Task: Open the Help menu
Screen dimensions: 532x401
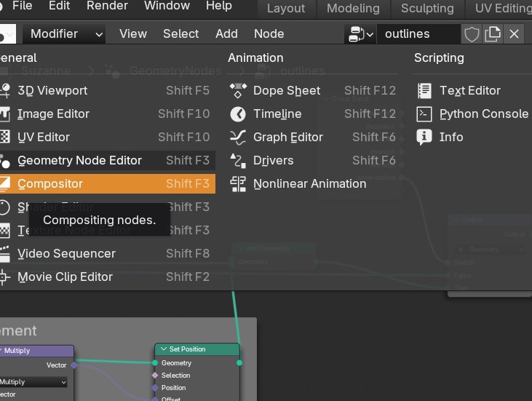Action: point(219,5)
